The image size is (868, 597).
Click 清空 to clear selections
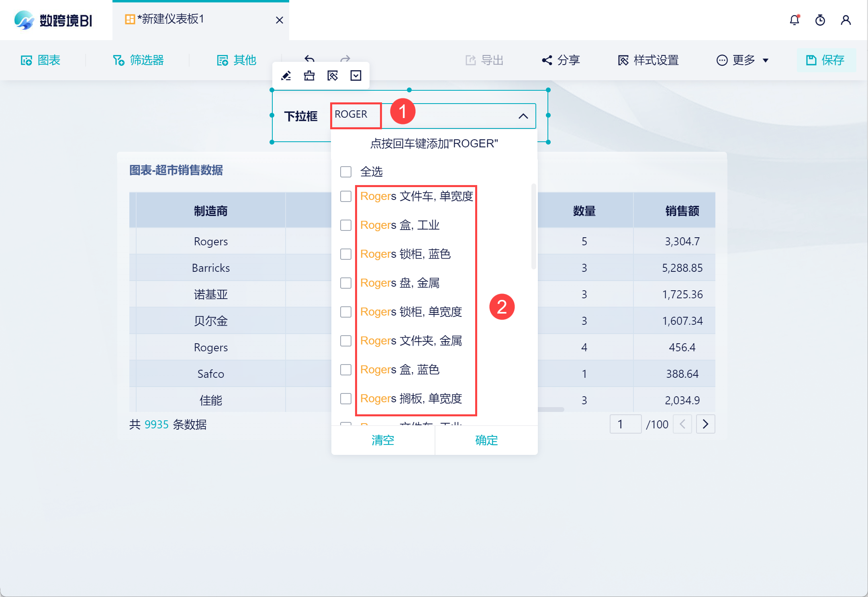(382, 440)
